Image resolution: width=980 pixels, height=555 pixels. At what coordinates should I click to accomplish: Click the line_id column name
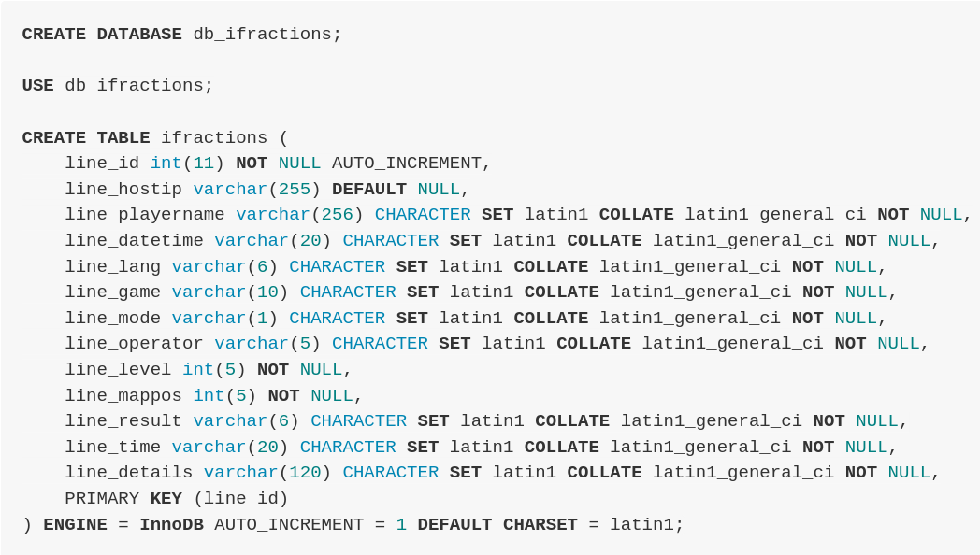tap(102, 163)
